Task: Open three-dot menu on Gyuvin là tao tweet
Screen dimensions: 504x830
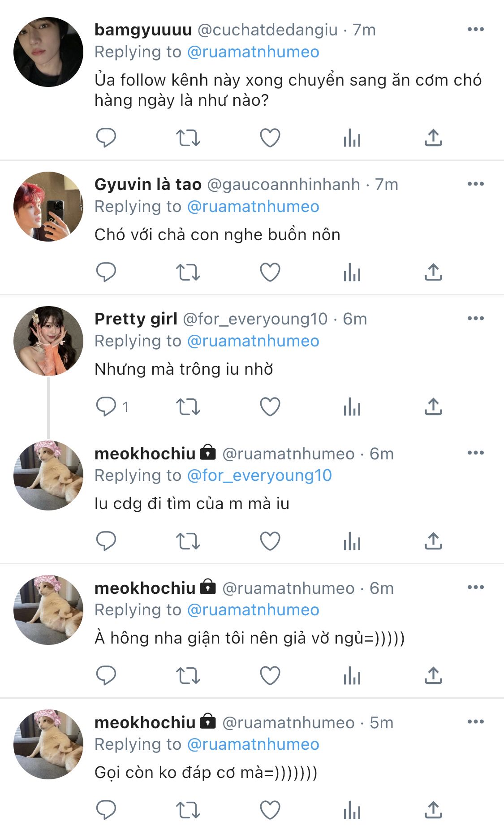Action: point(475,184)
